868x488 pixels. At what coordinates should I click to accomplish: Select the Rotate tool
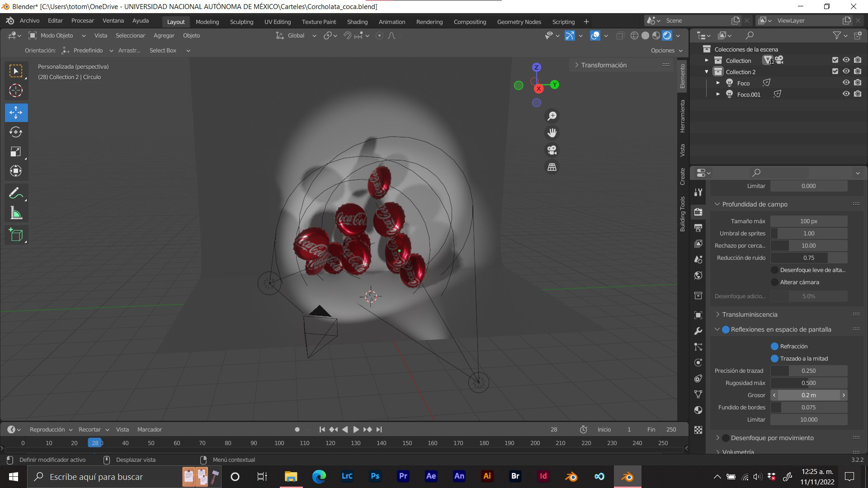point(16,132)
